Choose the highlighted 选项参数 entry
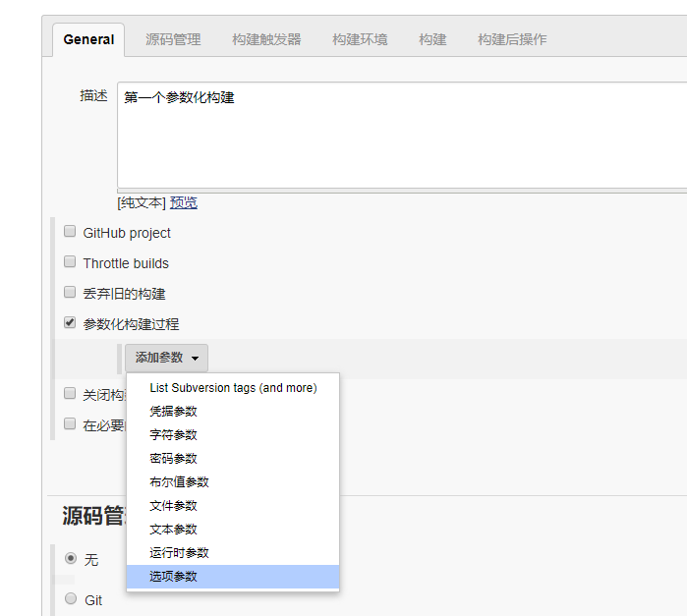This screenshot has height=616, width=687. (173, 577)
